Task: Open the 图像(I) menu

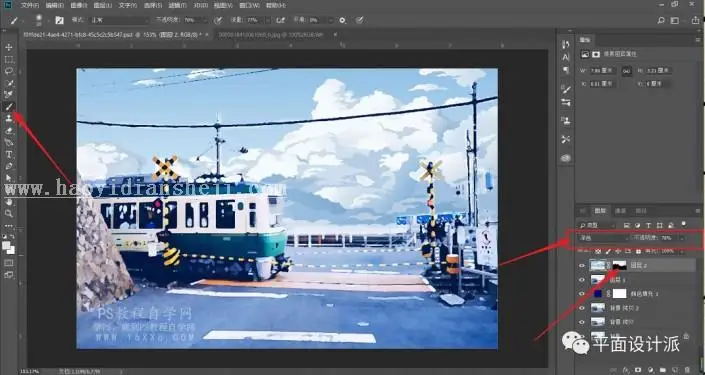Action: pyautogui.click(x=79, y=5)
